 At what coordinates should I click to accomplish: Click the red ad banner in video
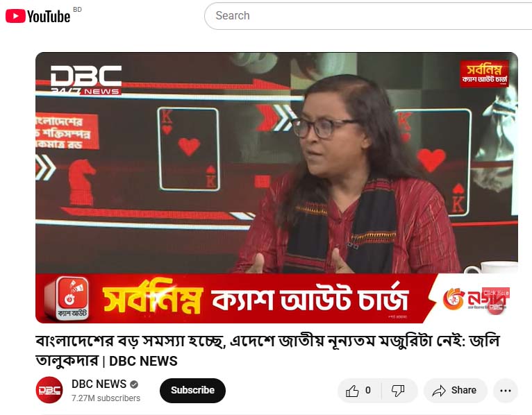[x=276, y=298]
